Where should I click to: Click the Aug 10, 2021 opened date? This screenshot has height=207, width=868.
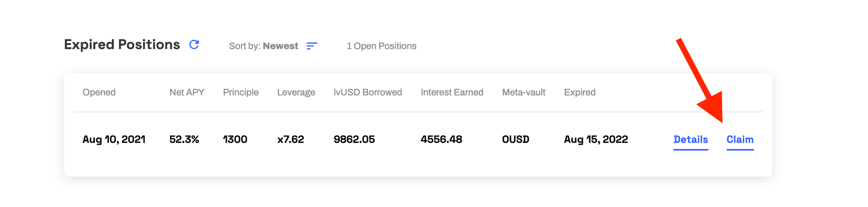click(x=114, y=140)
